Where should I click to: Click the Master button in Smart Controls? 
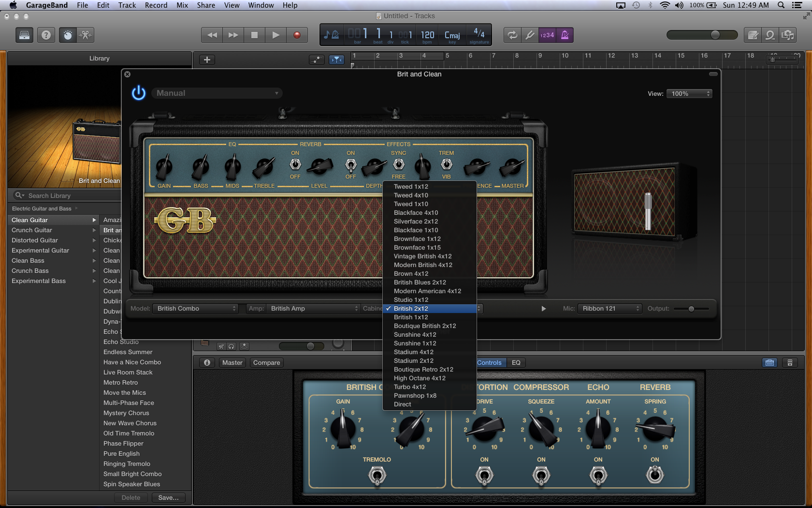(232, 362)
